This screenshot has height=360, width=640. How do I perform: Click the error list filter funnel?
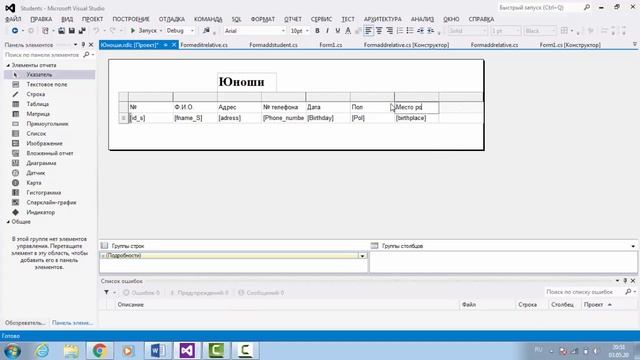[107, 293]
